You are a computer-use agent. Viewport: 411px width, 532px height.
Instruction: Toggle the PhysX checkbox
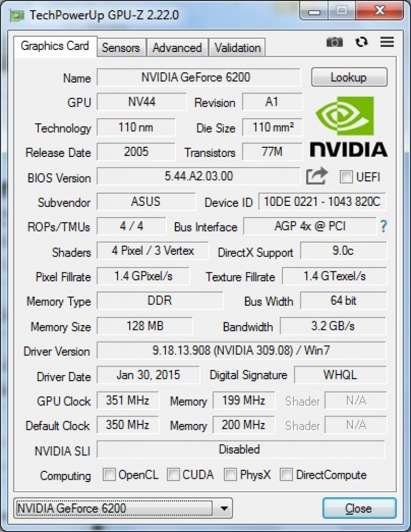point(230,475)
